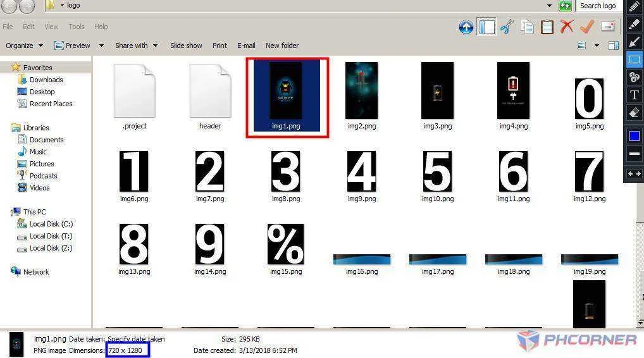Select the eraser tool
This screenshot has height=358, width=644.
click(634, 113)
